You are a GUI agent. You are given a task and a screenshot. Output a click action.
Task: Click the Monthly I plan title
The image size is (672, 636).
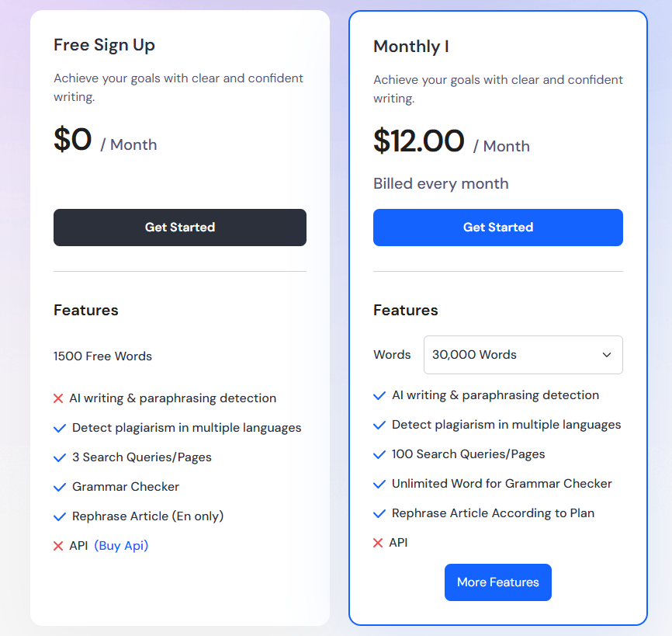point(411,47)
